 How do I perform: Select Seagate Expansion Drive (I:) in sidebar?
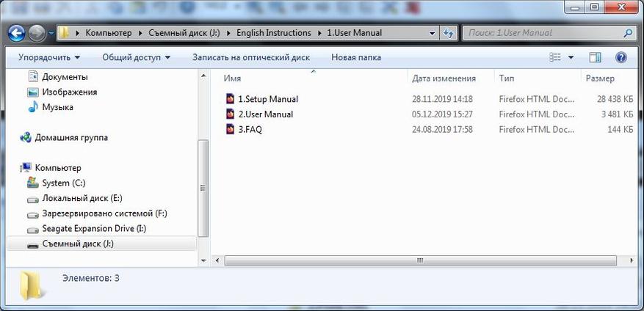[94, 229]
